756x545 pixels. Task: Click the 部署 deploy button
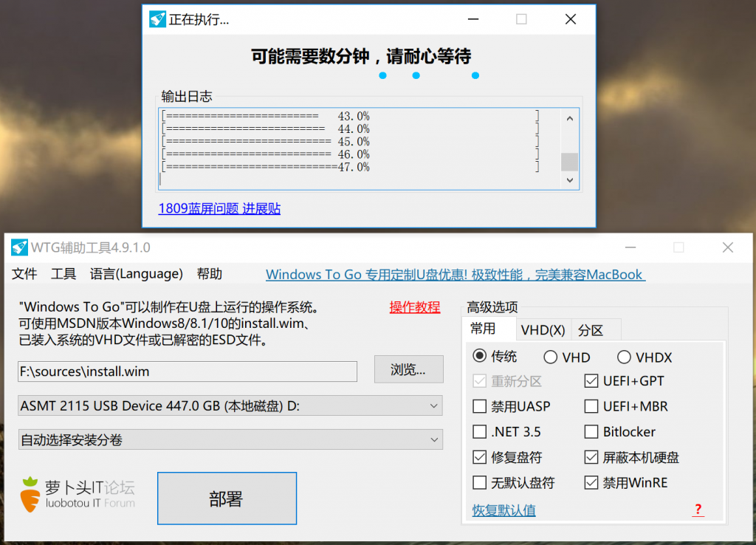point(227,499)
